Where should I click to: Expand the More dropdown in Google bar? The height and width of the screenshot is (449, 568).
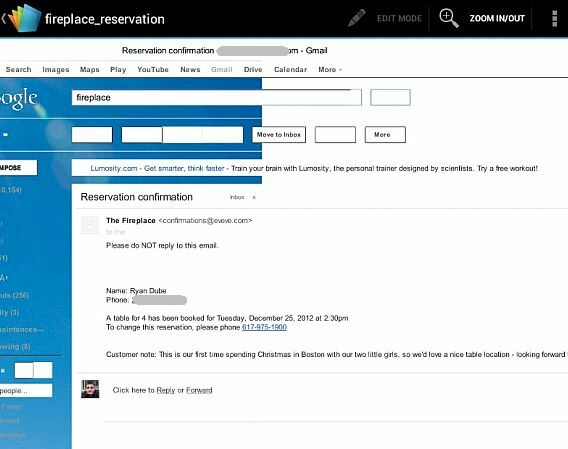coord(330,70)
